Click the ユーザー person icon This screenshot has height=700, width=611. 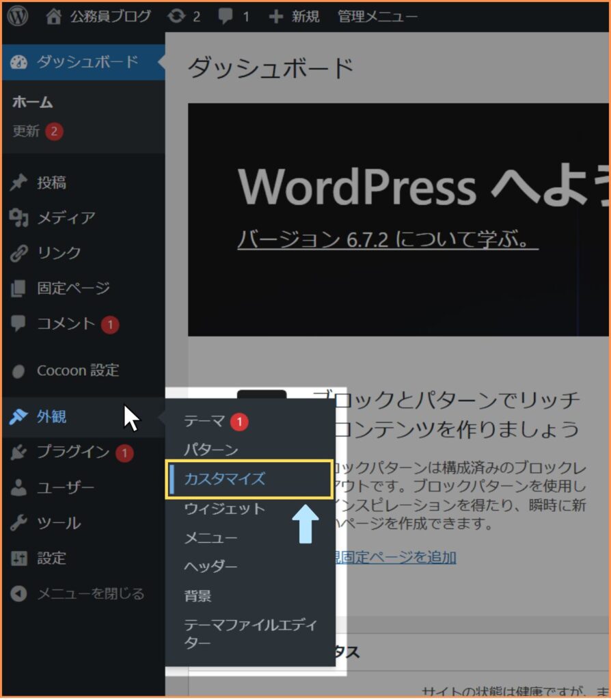(x=18, y=487)
